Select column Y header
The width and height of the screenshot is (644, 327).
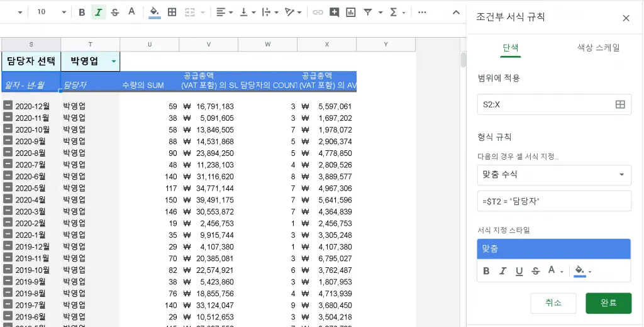tap(386, 45)
